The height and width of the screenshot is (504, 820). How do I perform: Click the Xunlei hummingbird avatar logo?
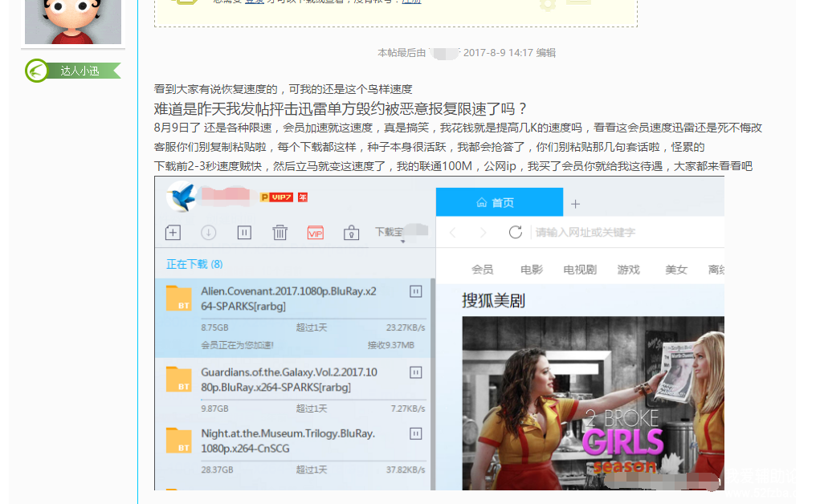[181, 197]
